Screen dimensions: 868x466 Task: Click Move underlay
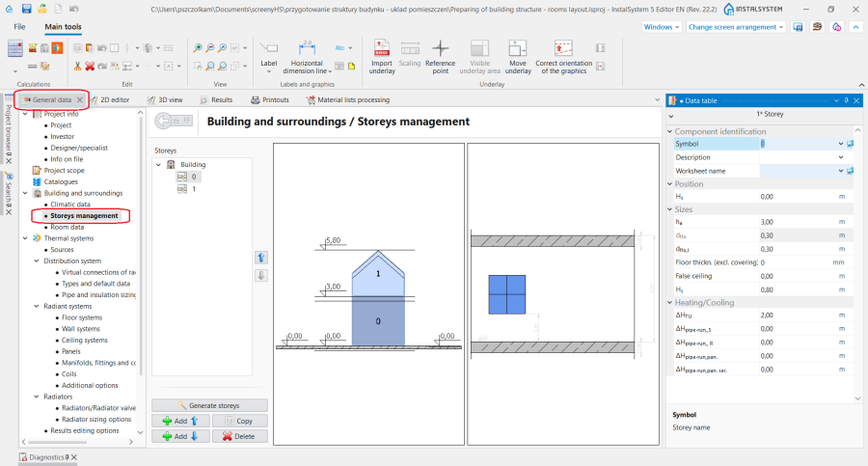point(518,57)
